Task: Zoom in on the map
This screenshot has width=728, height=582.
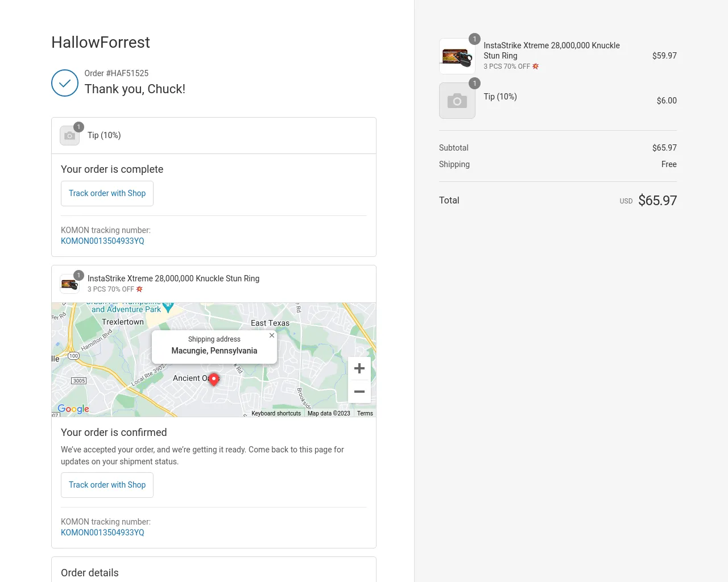Action: pos(359,368)
